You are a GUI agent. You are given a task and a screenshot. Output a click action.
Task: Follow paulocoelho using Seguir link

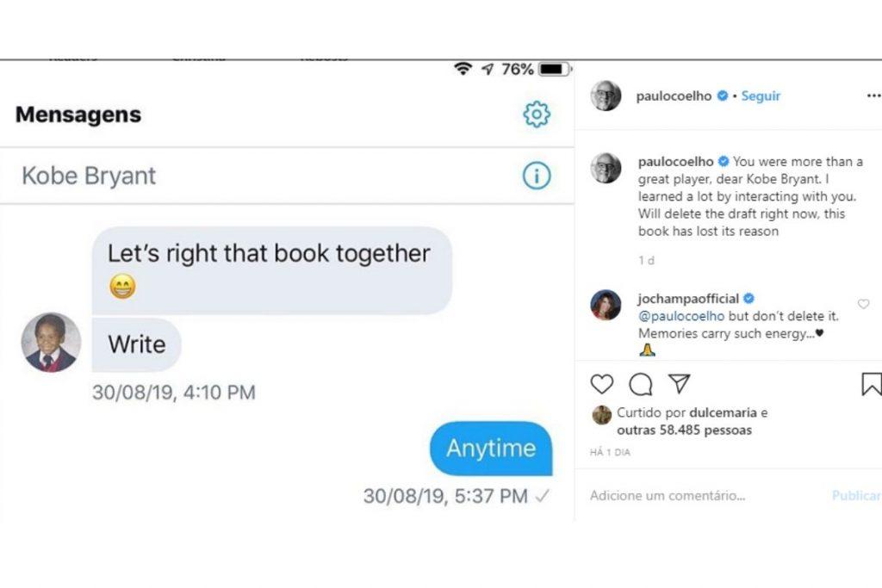coord(761,96)
